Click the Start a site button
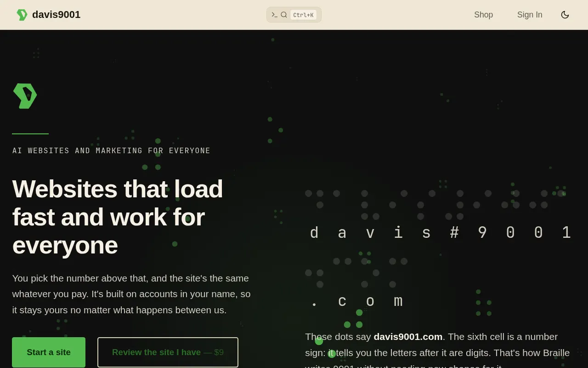 [49, 352]
